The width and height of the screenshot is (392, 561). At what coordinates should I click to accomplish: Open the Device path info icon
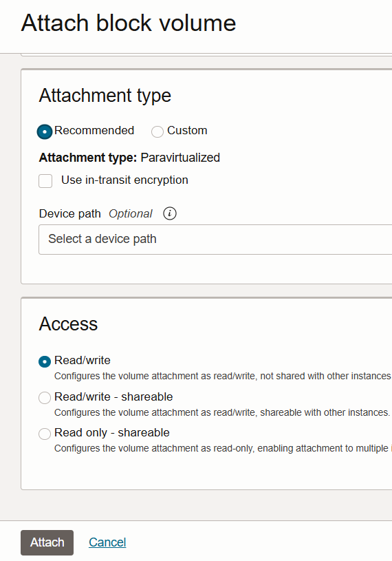click(170, 213)
